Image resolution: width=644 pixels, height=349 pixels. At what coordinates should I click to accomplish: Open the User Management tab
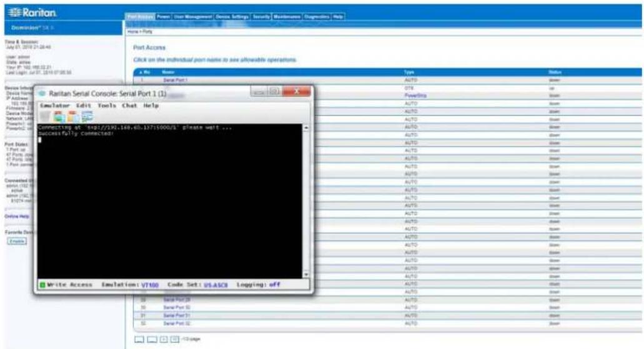pos(192,16)
